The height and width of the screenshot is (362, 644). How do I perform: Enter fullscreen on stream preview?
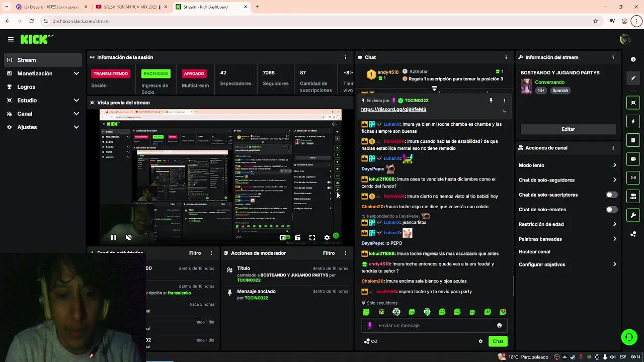pyautogui.click(x=312, y=238)
